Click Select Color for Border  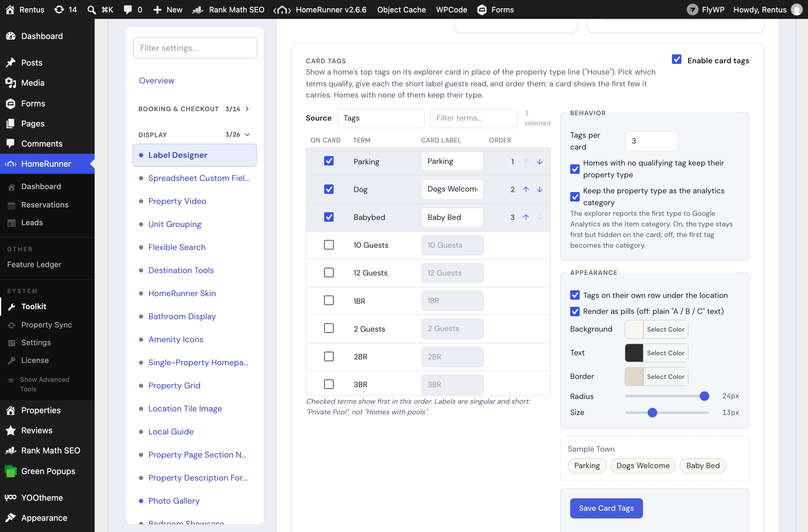pos(665,377)
